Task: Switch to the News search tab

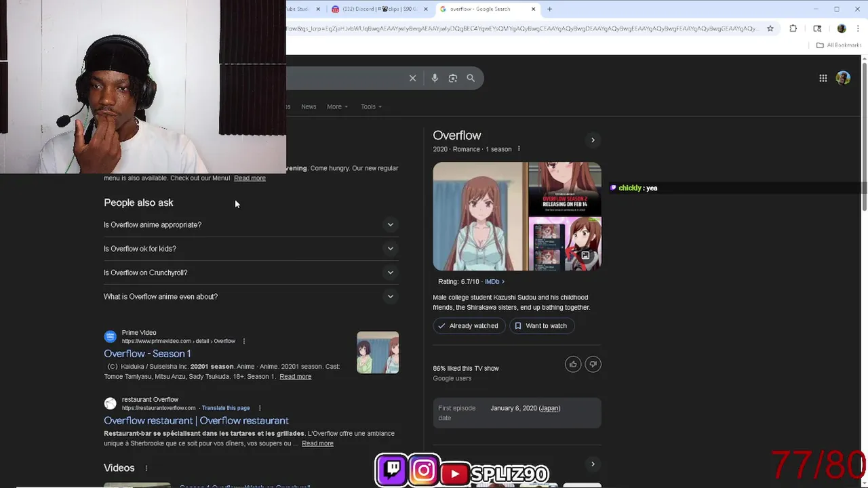Action: [x=309, y=106]
